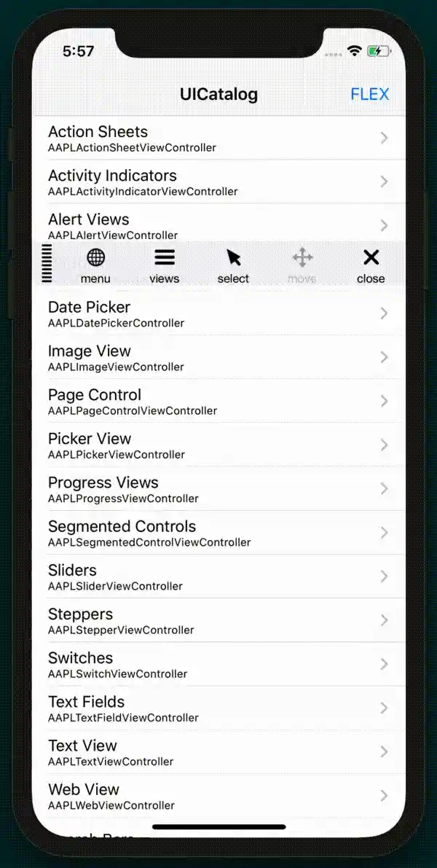The width and height of the screenshot is (437, 868).
Task: Tap the battery status icon
Action: (x=379, y=52)
